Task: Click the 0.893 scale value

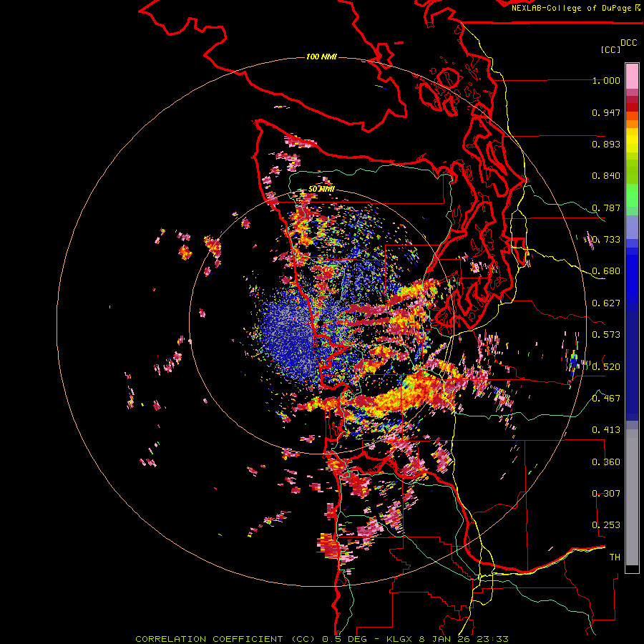Action: [606, 144]
